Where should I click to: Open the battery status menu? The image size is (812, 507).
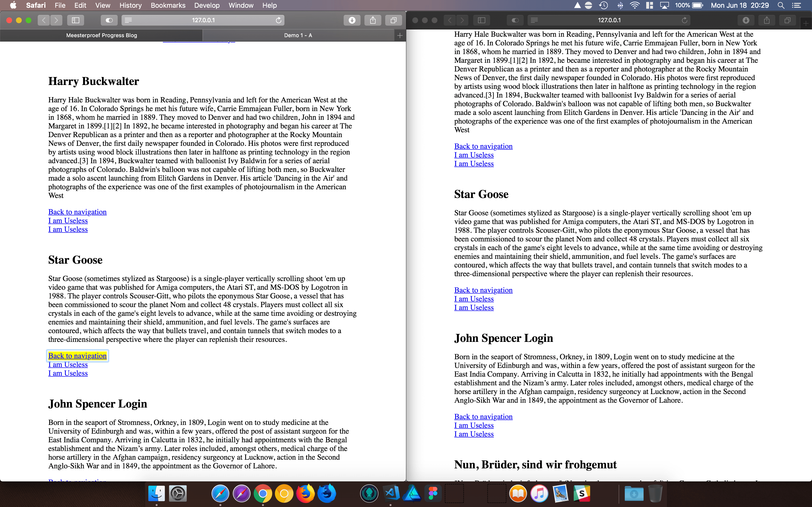pos(697,5)
